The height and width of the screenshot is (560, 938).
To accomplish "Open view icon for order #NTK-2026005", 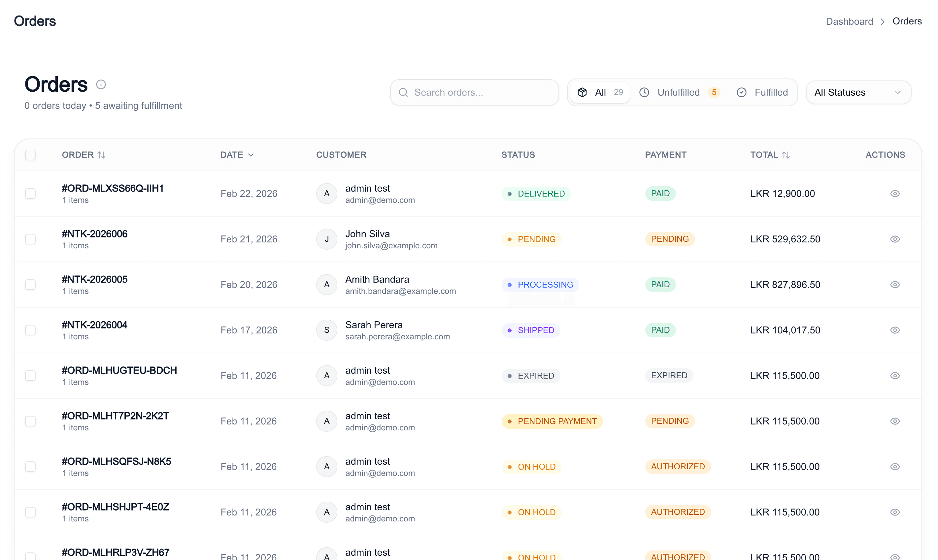I will click(894, 285).
